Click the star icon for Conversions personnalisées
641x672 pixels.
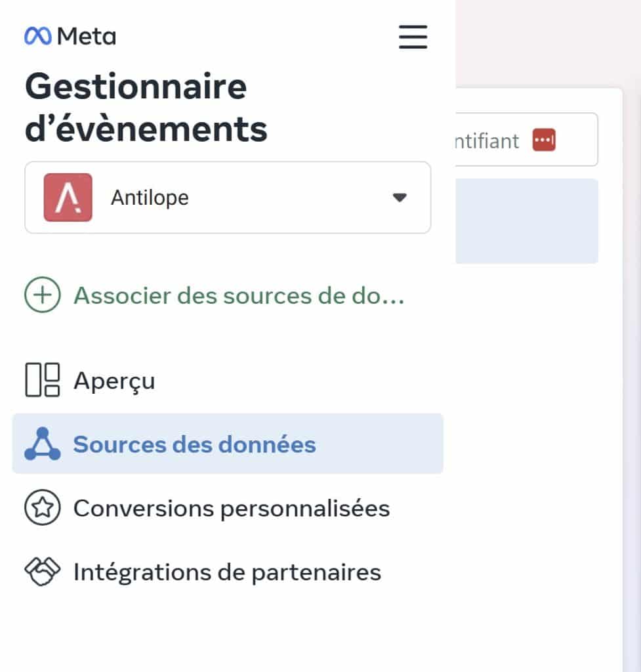pos(43,507)
